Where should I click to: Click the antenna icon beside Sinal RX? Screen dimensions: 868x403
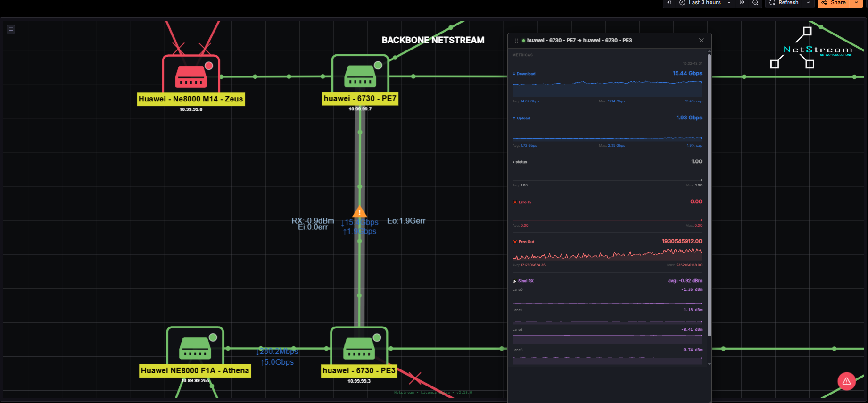point(515,281)
